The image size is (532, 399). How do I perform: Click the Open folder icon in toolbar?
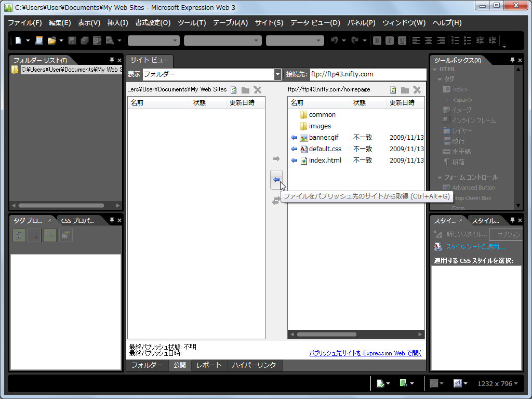(51, 41)
